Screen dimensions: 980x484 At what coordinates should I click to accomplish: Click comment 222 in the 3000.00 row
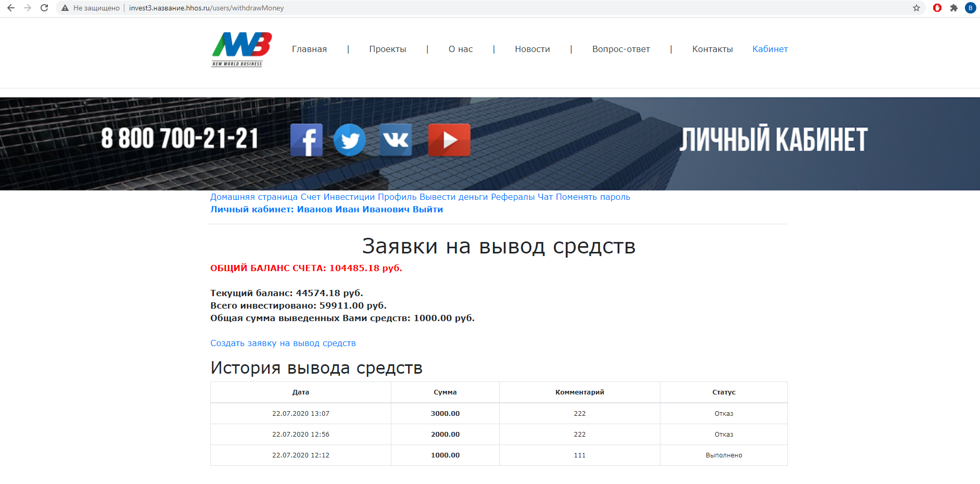pos(580,414)
